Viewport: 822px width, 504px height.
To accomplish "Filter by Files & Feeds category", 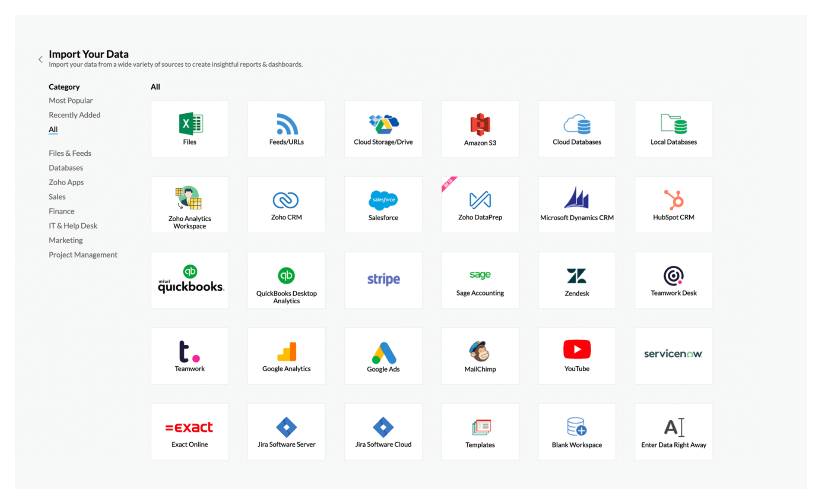I will (x=70, y=153).
